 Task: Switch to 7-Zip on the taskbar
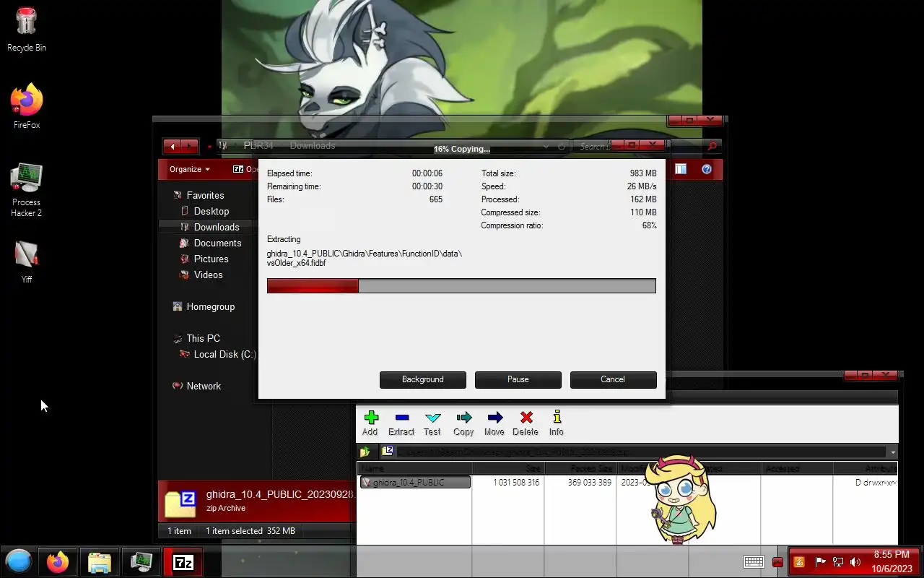click(x=183, y=561)
